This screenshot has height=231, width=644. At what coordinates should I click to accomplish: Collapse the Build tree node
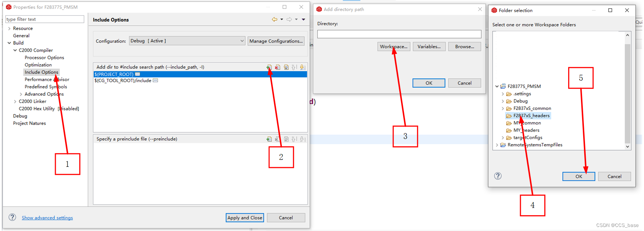[9, 43]
